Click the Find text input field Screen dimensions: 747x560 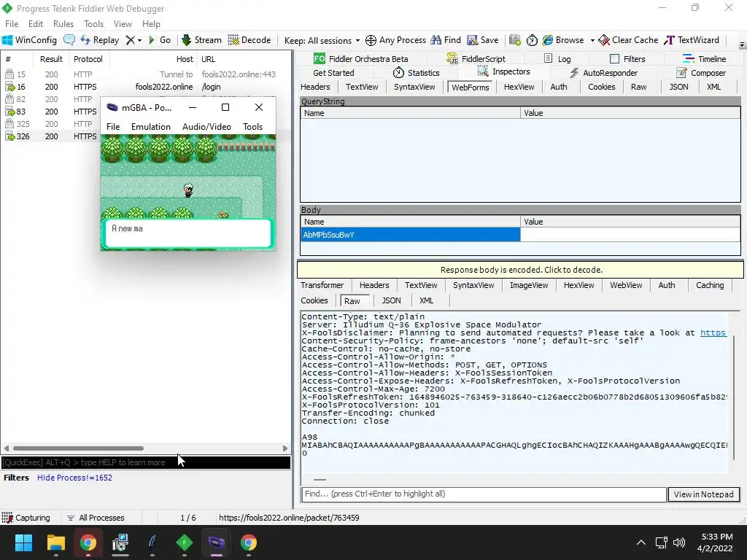click(484, 494)
